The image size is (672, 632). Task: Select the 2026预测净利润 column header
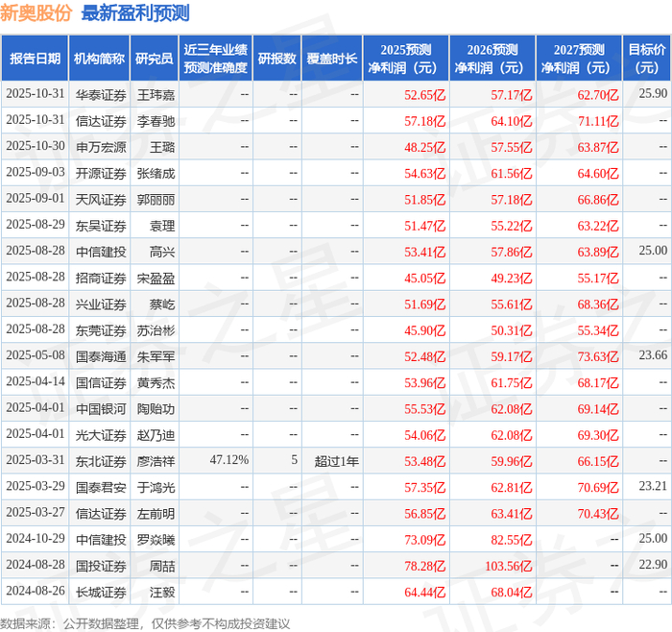(492, 59)
